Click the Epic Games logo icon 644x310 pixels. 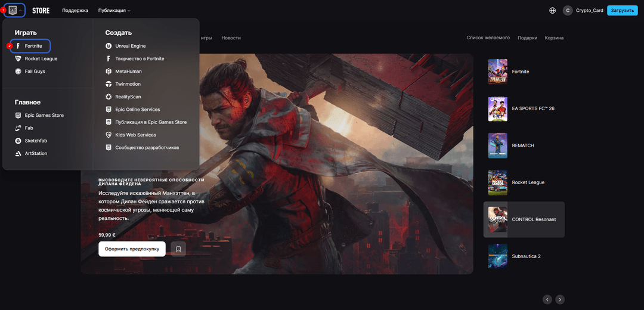point(13,10)
